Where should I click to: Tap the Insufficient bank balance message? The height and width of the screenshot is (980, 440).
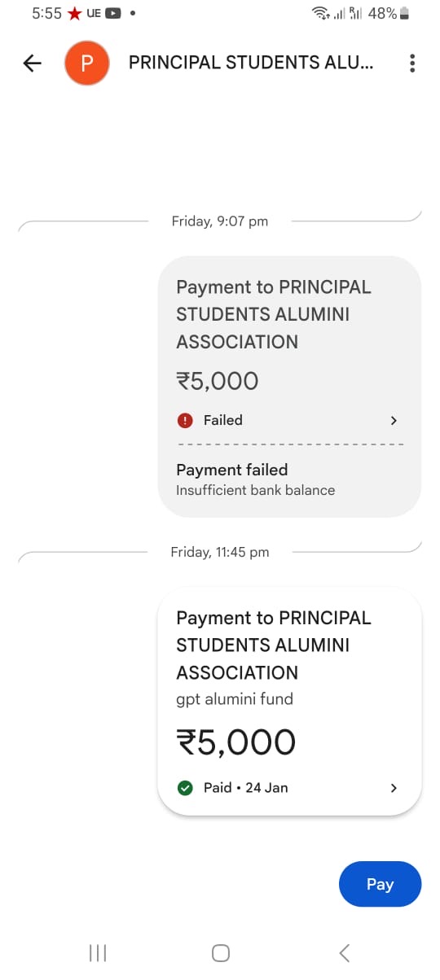(x=256, y=491)
